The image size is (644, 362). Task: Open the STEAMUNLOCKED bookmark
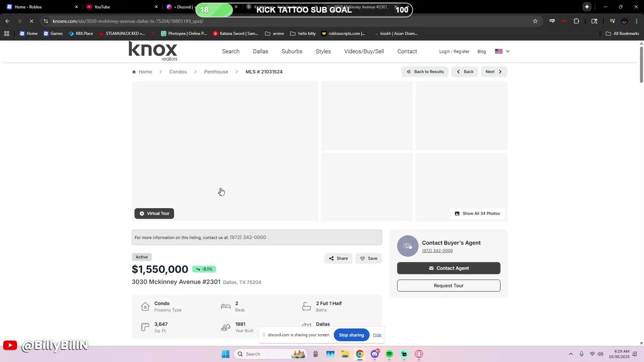tap(122, 34)
